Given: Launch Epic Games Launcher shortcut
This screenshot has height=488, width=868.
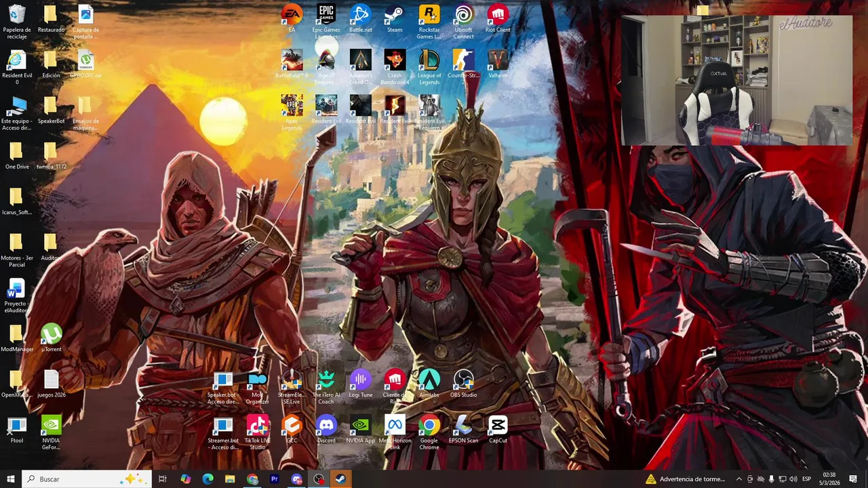Looking at the screenshot, I should [326, 22].
